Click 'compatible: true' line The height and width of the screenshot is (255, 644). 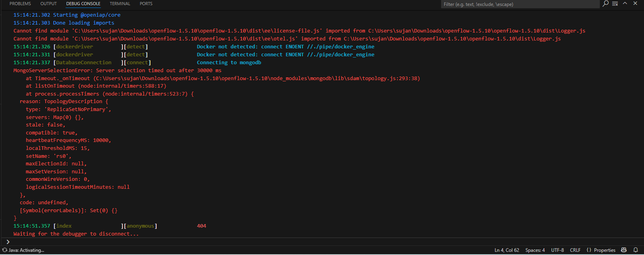point(52,133)
